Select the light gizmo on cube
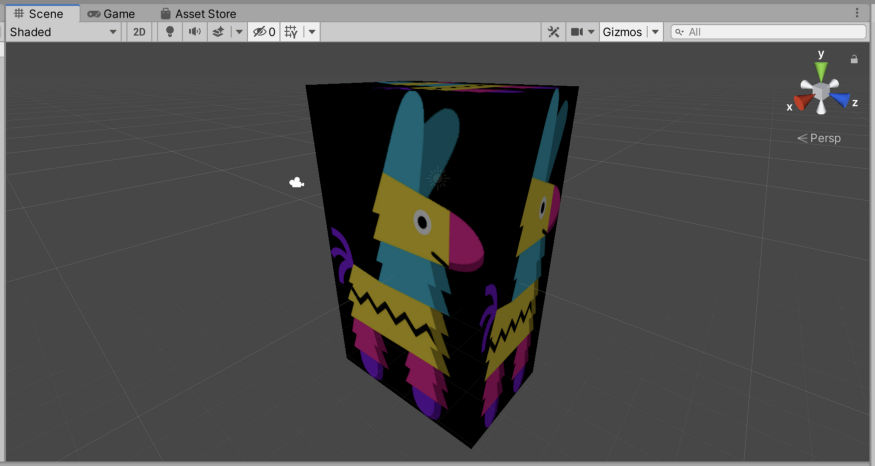 [437, 178]
